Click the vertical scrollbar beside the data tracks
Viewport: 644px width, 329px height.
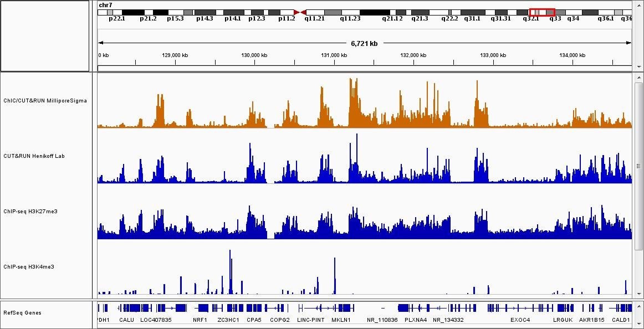pos(638,166)
